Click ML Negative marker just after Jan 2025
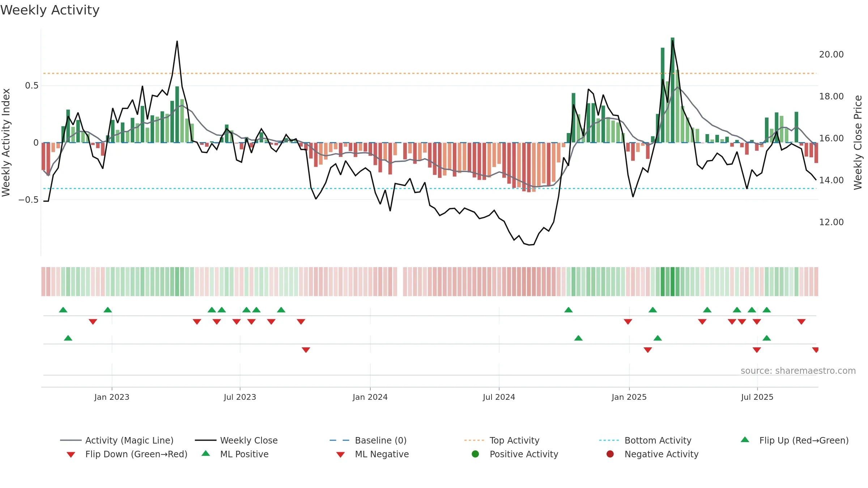Image resolution: width=868 pixels, height=488 pixels. 648,350
